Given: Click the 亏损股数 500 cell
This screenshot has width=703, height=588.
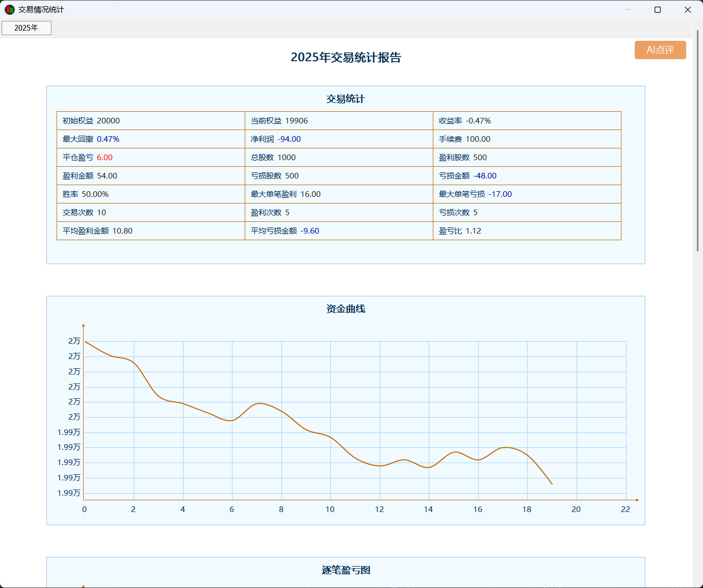Looking at the screenshot, I should 339,176.
